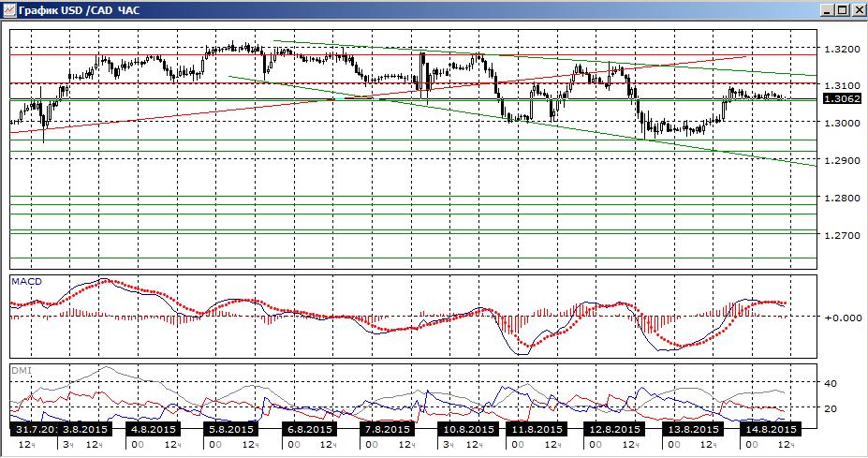Click the 14.8.2015 date marker
This screenshot has height=458, width=868.
tap(768, 429)
